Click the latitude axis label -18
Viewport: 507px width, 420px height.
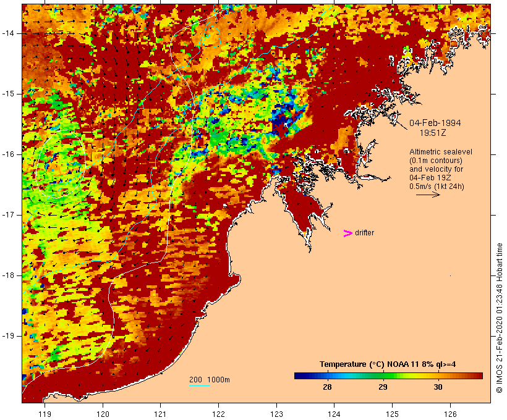click(x=8, y=275)
